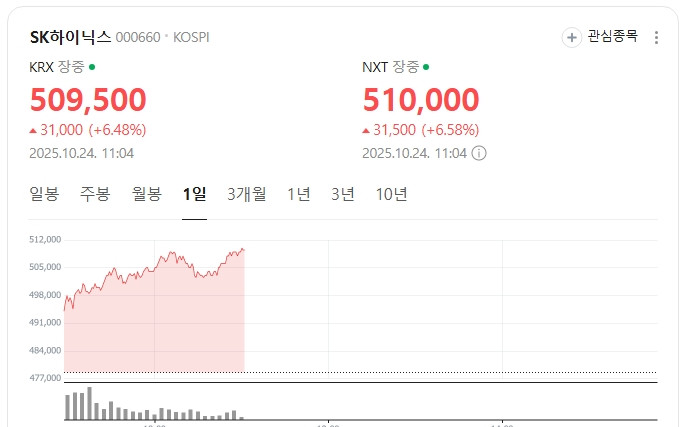Click the red KRX price-up triangle
The image size is (686, 427).
point(34,130)
